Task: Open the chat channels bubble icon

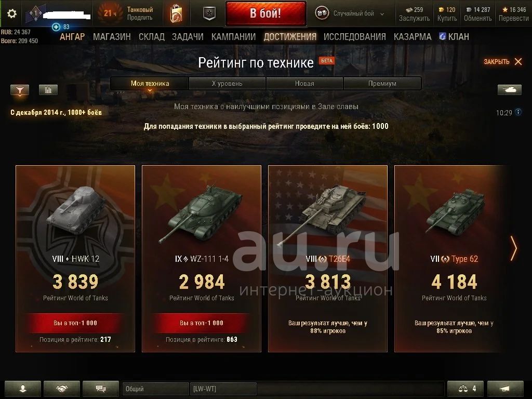Action: (x=101, y=389)
